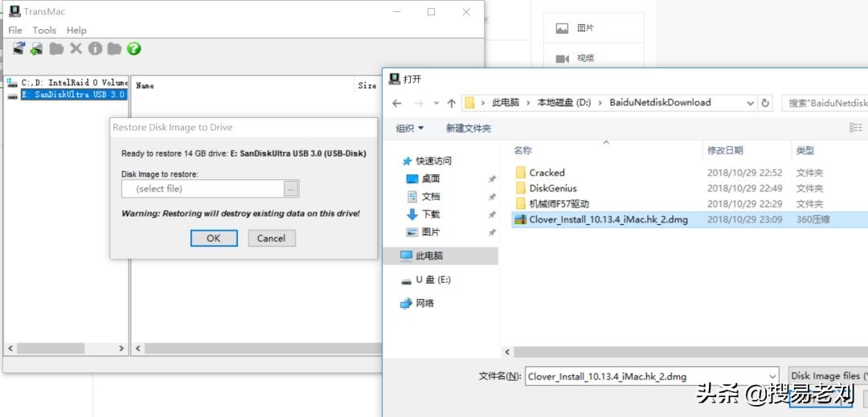Screen dimensions: 868x417
Task: Open the recent locations dropdown beside the forward arrow
Action: pos(436,103)
